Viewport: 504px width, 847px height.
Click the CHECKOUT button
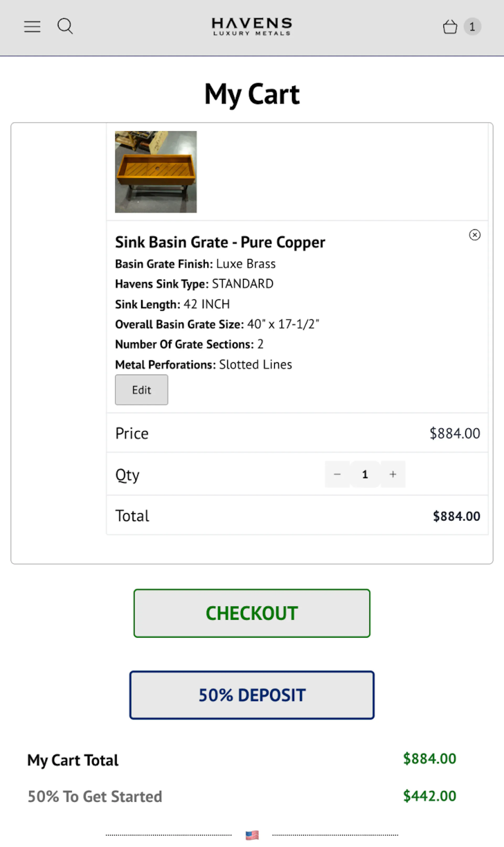tap(252, 613)
